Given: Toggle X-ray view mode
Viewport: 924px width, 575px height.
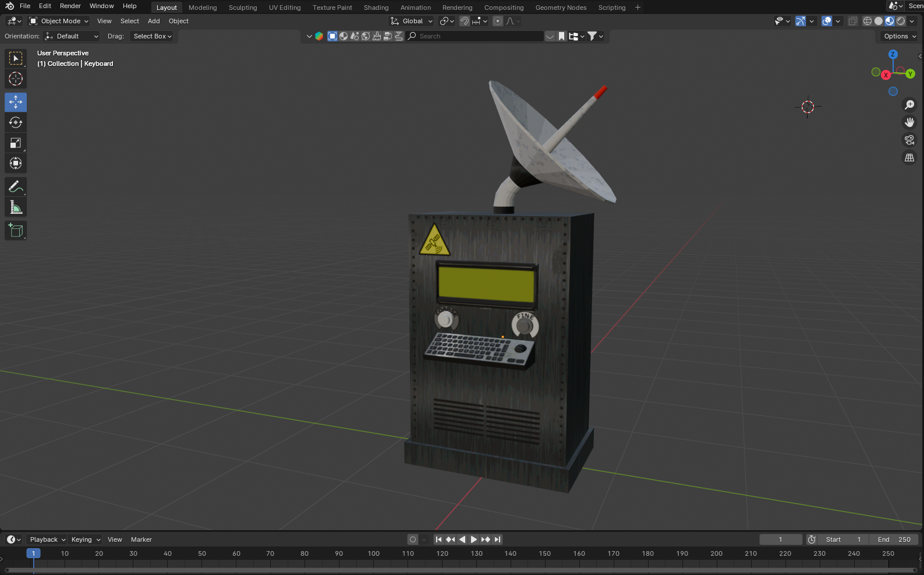Looking at the screenshot, I should tap(852, 21).
